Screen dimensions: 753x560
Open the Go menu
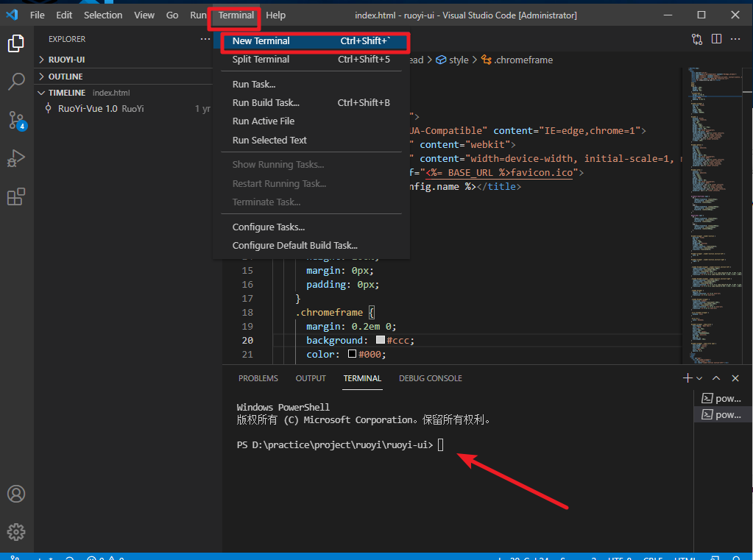point(172,15)
